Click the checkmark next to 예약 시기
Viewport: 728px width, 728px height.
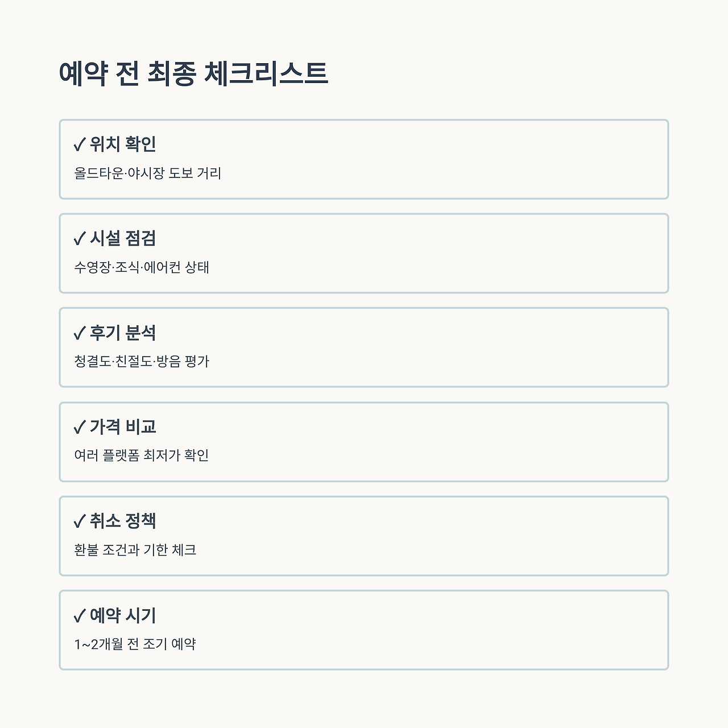click(80, 616)
